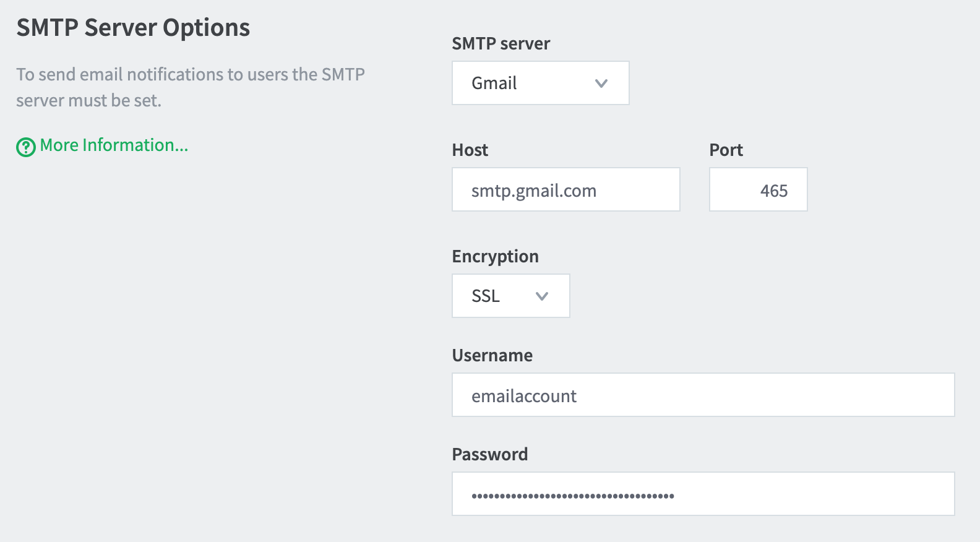Screen dimensions: 980x542
Task: Click the Port field showing 465
Action: point(759,189)
